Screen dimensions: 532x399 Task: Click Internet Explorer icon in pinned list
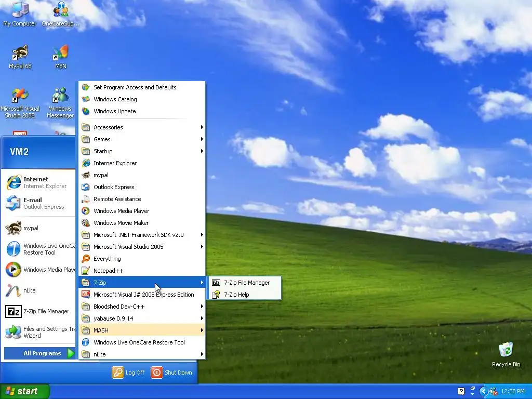14,182
